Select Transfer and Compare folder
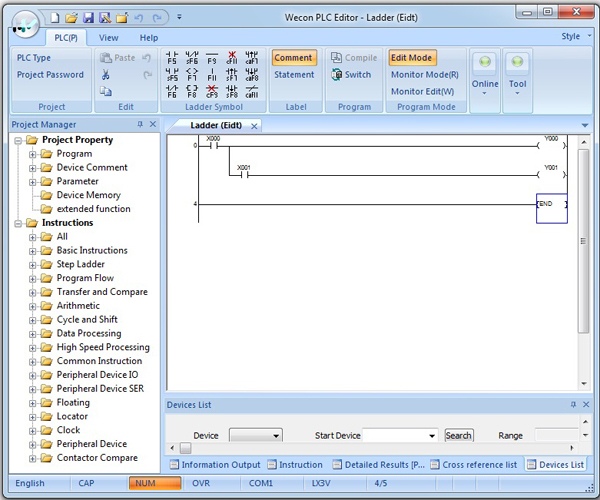Viewport: 600px width, 500px height. (x=102, y=292)
